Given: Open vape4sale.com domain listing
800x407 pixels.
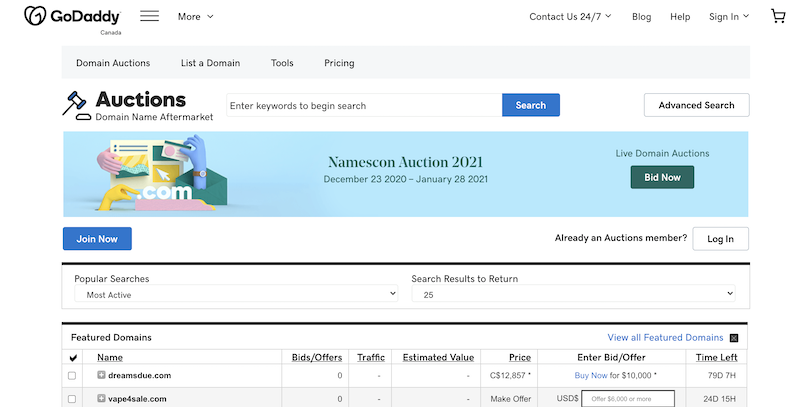Looking at the screenshot, I should point(137,399).
